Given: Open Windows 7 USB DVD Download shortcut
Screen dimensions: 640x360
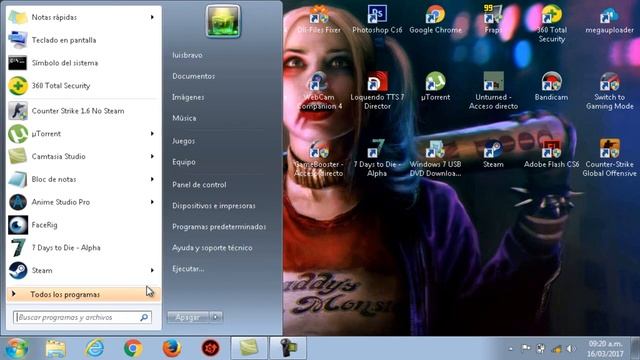Looking at the screenshot, I should (x=436, y=158).
